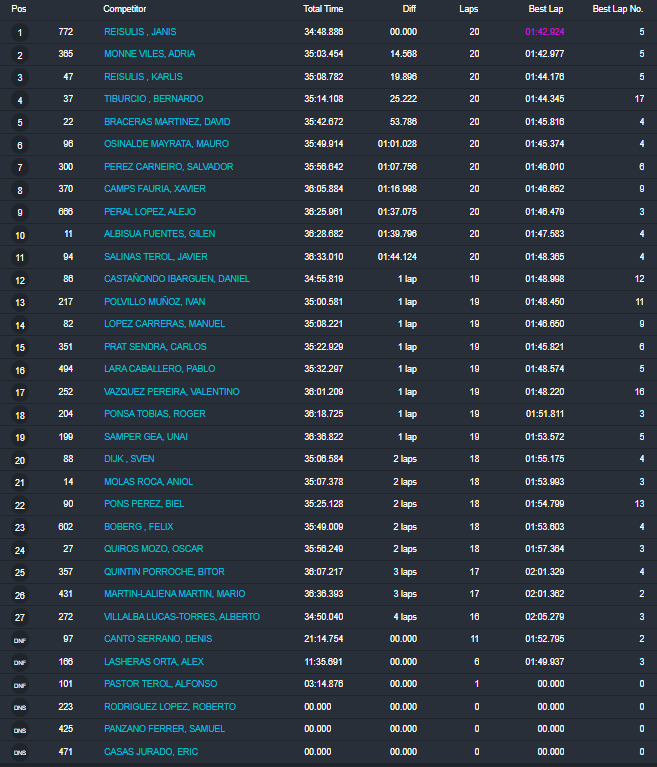Click the position 20 badge next to Dijk, Sven
Viewport: 657px width, 767px height.
pyautogui.click(x=20, y=459)
